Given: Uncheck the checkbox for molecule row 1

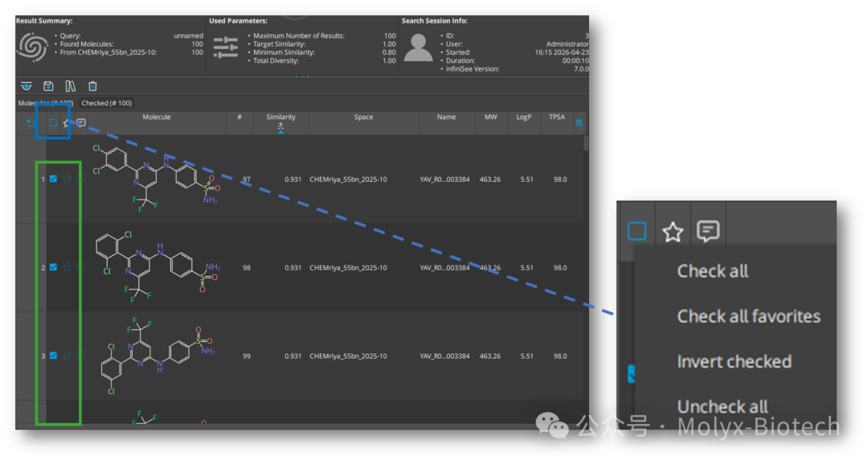Looking at the screenshot, I should pos(53,179).
